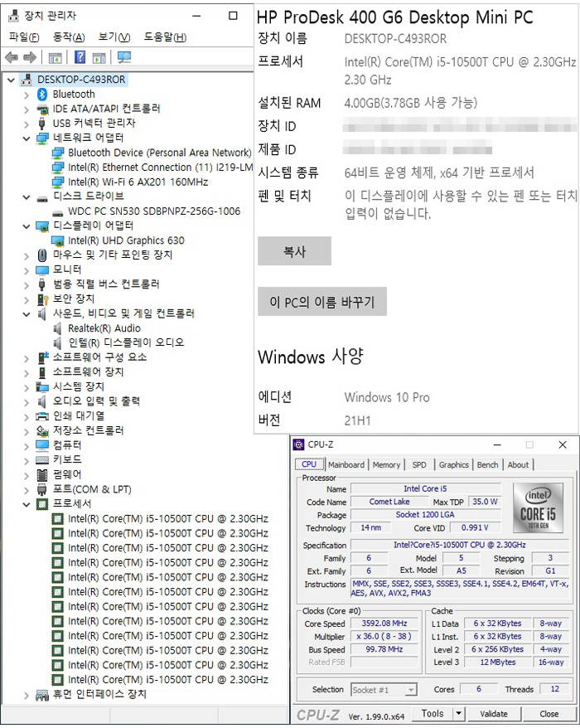Open the 파일(F) menu
The width and height of the screenshot is (580, 728).
point(24,37)
